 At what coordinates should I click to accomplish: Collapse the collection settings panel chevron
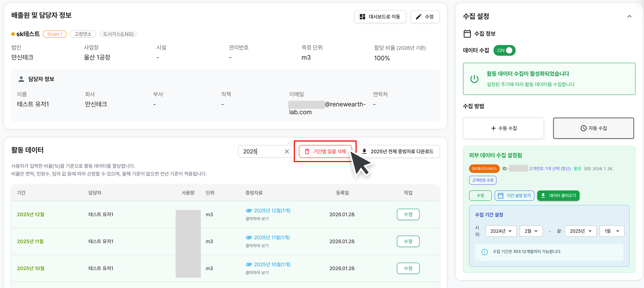coord(629,16)
